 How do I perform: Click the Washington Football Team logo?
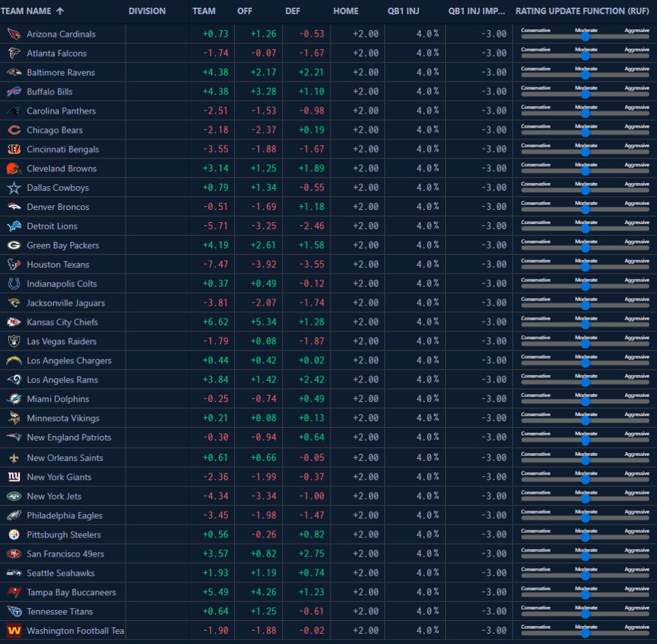pos(14,631)
